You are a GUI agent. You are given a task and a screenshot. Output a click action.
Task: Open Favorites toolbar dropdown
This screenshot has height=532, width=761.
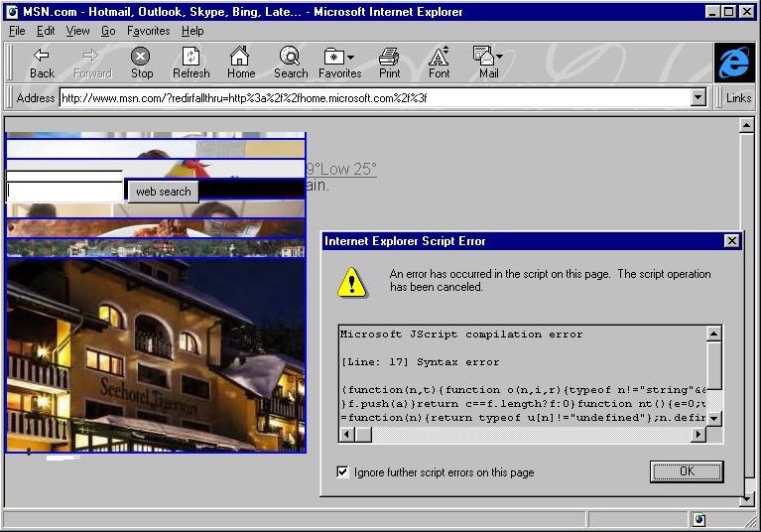pos(339,62)
